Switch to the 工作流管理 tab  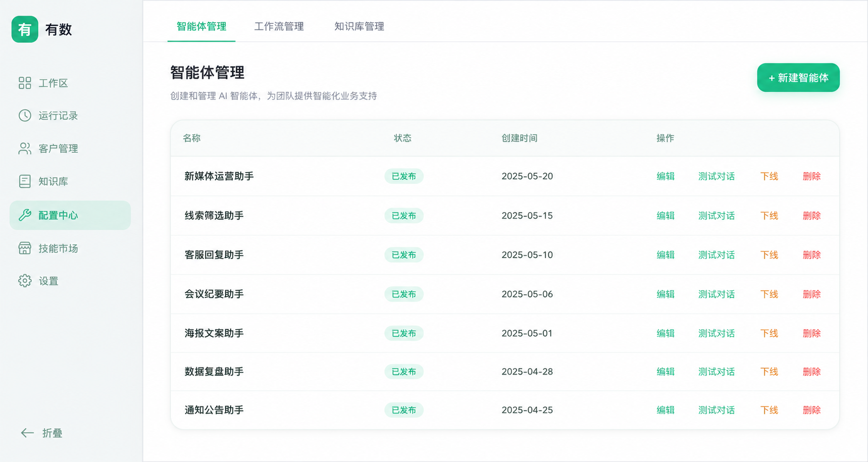279,26
